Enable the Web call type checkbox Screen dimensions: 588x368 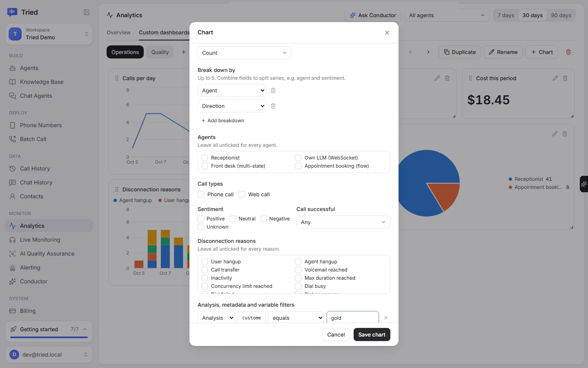point(242,194)
